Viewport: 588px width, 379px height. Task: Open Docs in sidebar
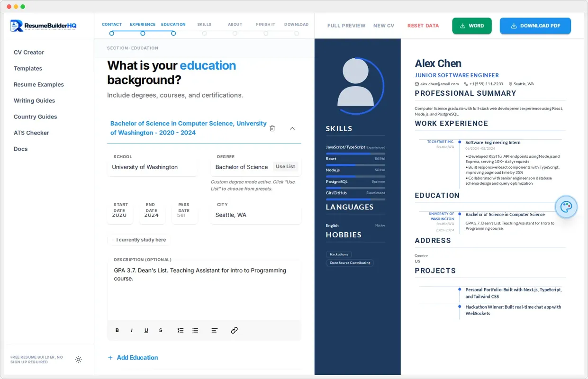click(20, 149)
